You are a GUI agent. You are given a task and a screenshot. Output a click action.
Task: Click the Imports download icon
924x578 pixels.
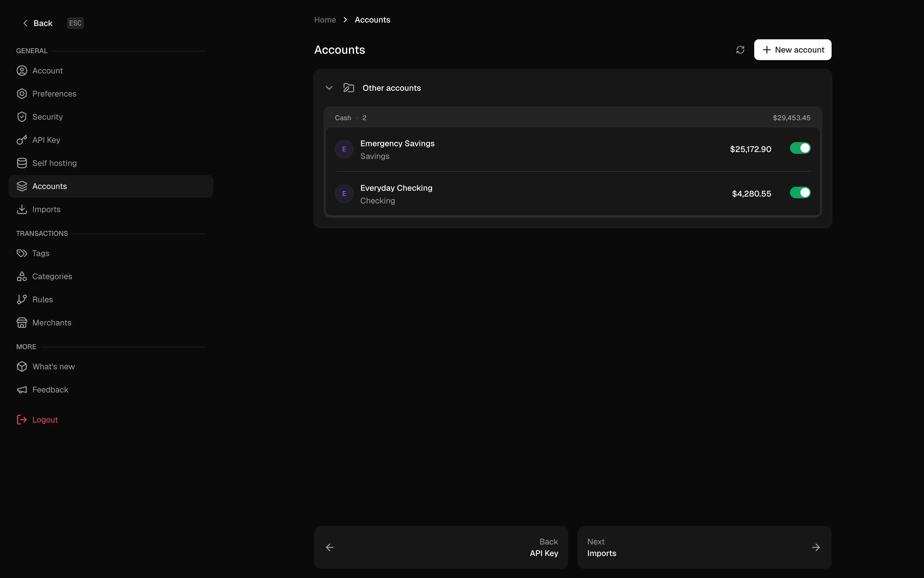(x=22, y=210)
